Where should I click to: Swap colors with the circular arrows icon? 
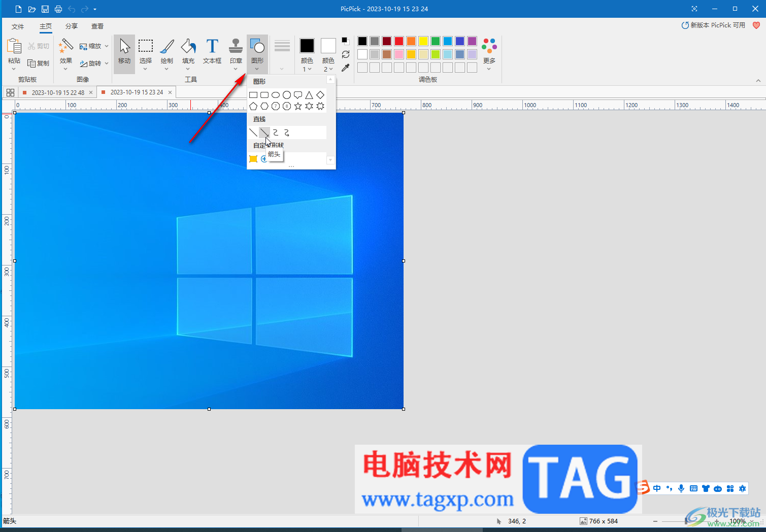346,54
